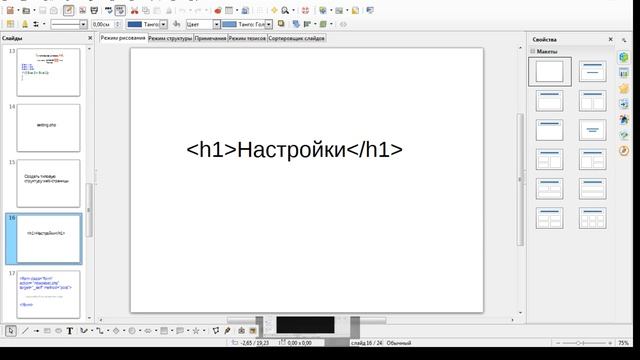This screenshot has width=640, height=360.
Task: Open the Navigator star icon in the toolbar
Action: [x=274, y=10]
